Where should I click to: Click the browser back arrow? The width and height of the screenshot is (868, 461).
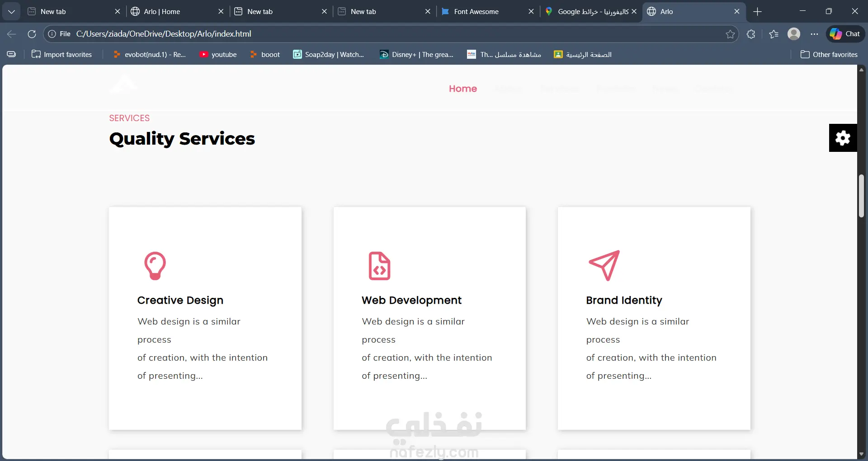click(12, 34)
